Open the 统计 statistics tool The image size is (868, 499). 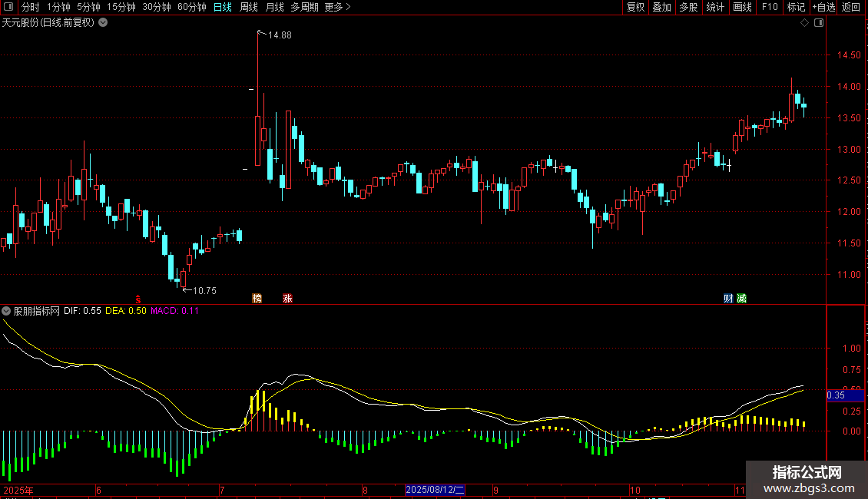[x=715, y=7]
